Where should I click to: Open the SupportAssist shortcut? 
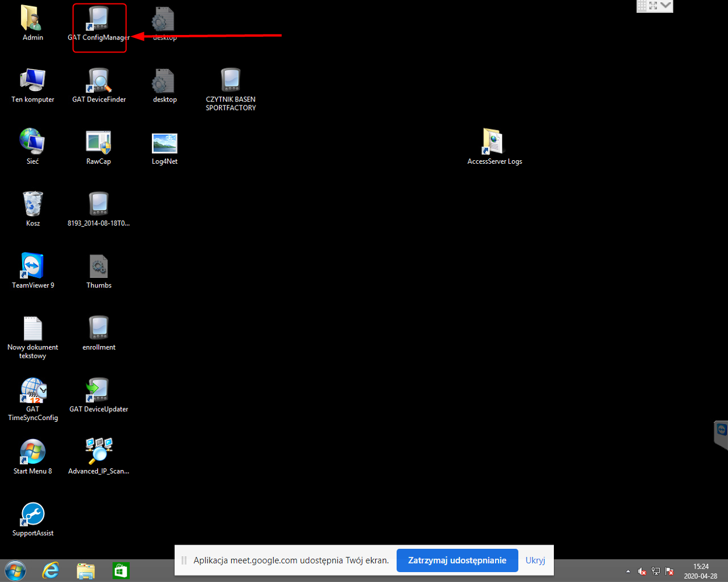(x=33, y=514)
